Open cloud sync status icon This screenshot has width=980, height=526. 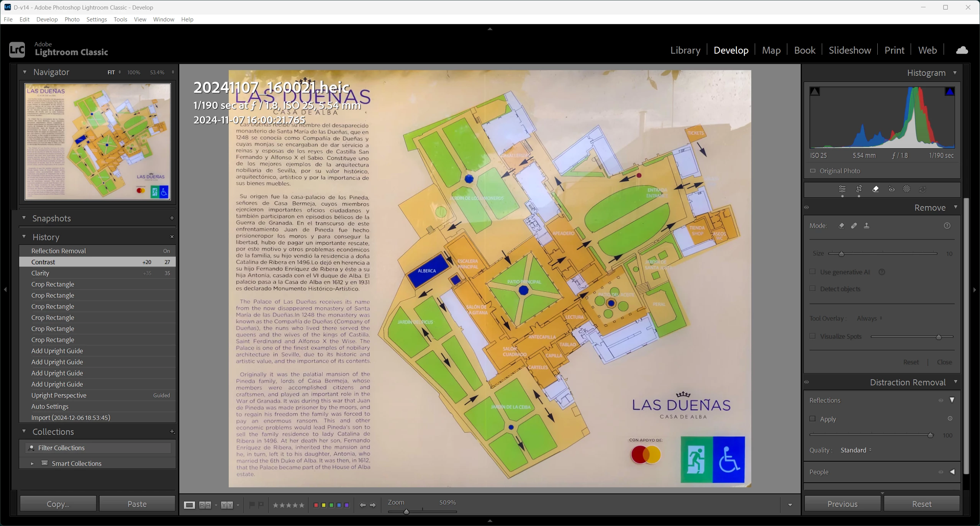962,50
